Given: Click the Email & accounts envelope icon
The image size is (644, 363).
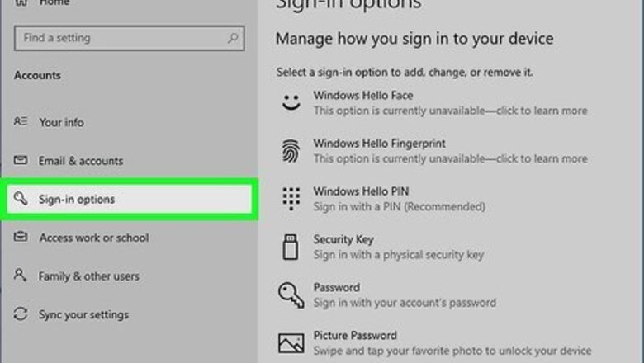Looking at the screenshot, I should [21, 161].
